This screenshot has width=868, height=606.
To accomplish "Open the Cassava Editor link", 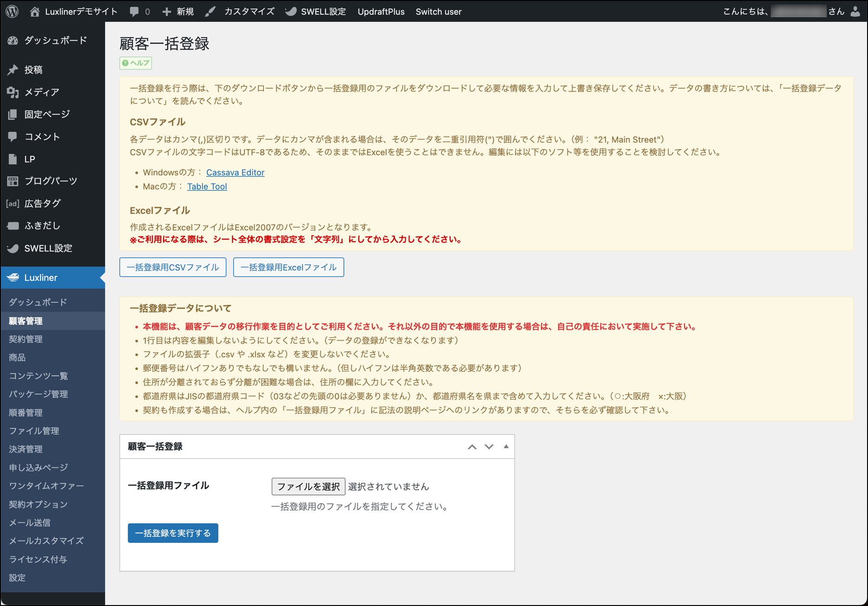I will pyautogui.click(x=235, y=172).
